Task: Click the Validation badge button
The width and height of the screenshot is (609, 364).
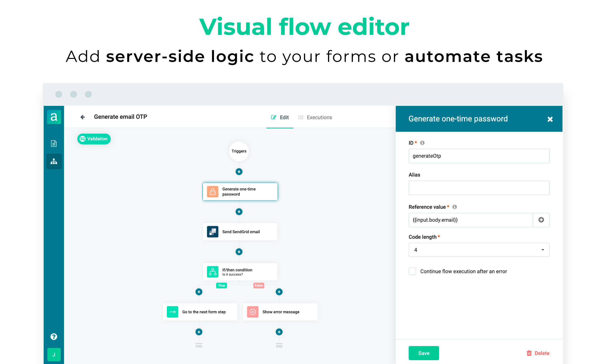Action: click(x=94, y=139)
